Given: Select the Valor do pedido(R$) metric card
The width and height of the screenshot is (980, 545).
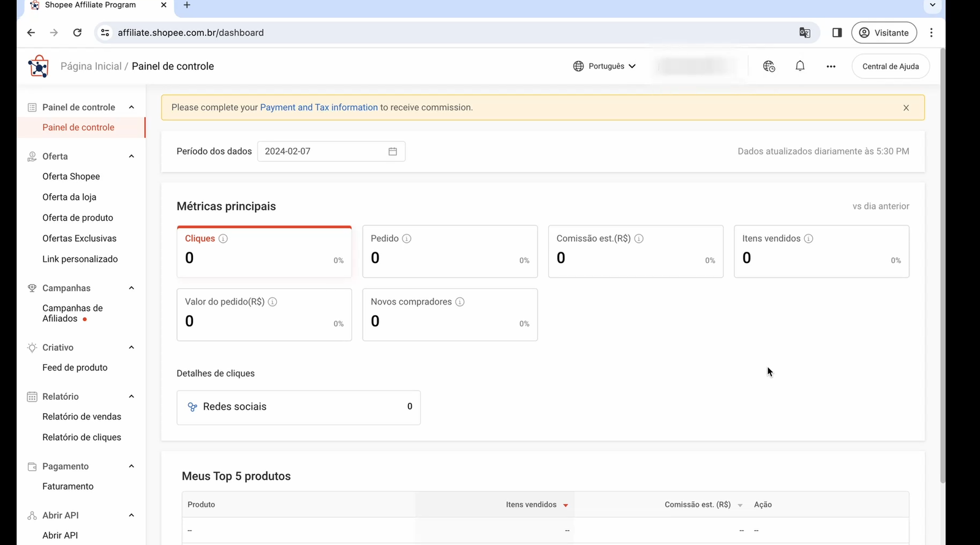Looking at the screenshot, I should [264, 314].
